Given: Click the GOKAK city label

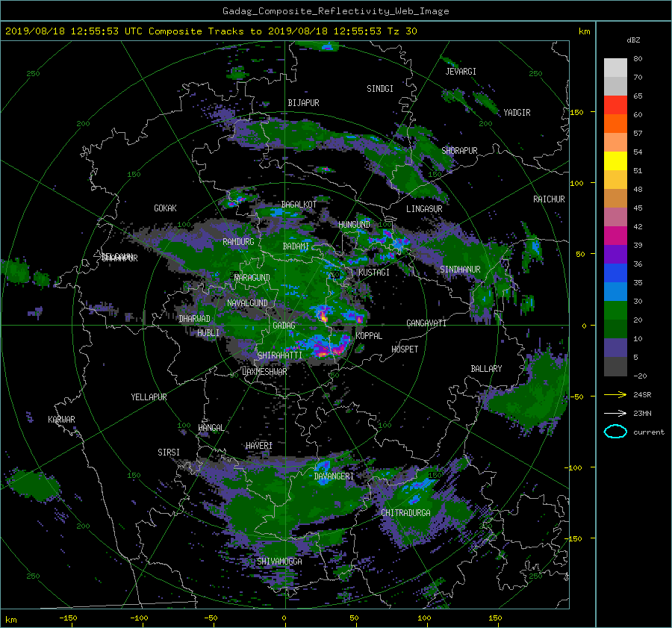Looking at the screenshot, I should pos(165,208).
